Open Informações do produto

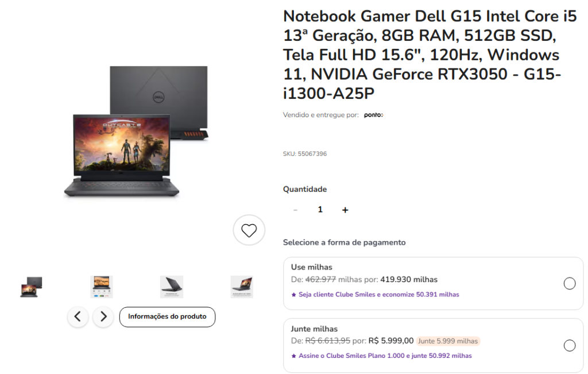point(167,317)
